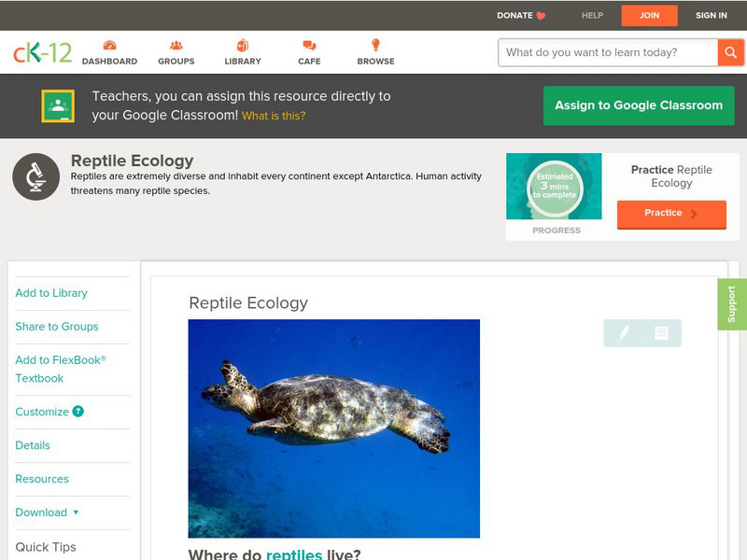
Task: Open the Download dropdown in the sidebar
Action: coord(45,512)
